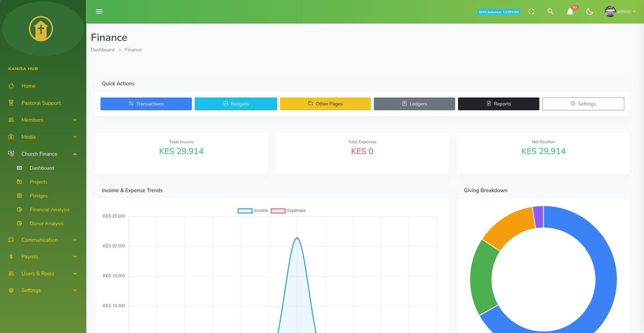This screenshot has width=644, height=333.
Task: Click the Total Income KES 29,914 value
Action: [181, 151]
